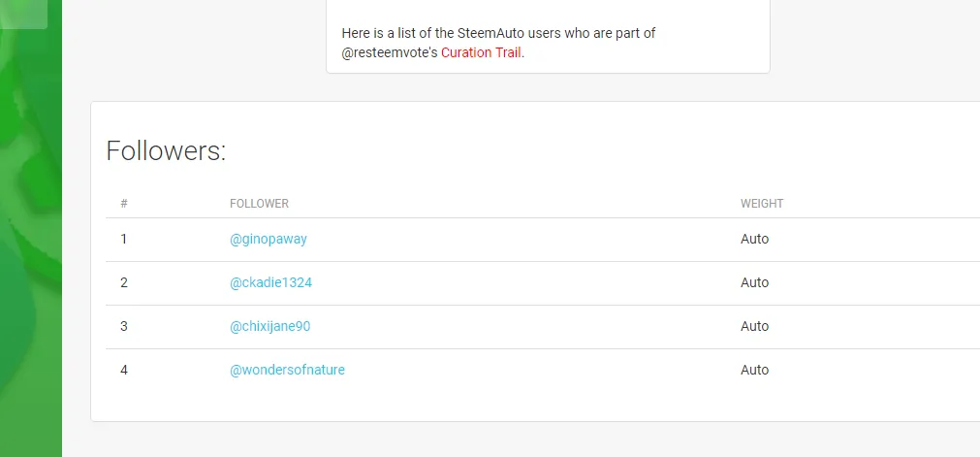The height and width of the screenshot is (457, 980).
Task: Click the Auto weight for @ginopaway
Action: (754, 239)
